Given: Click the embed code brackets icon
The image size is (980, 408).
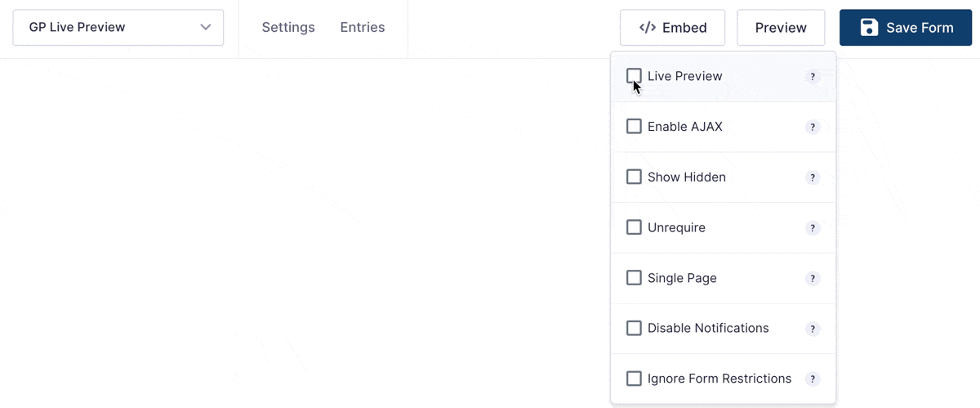Looking at the screenshot, I should click(648, 28).
